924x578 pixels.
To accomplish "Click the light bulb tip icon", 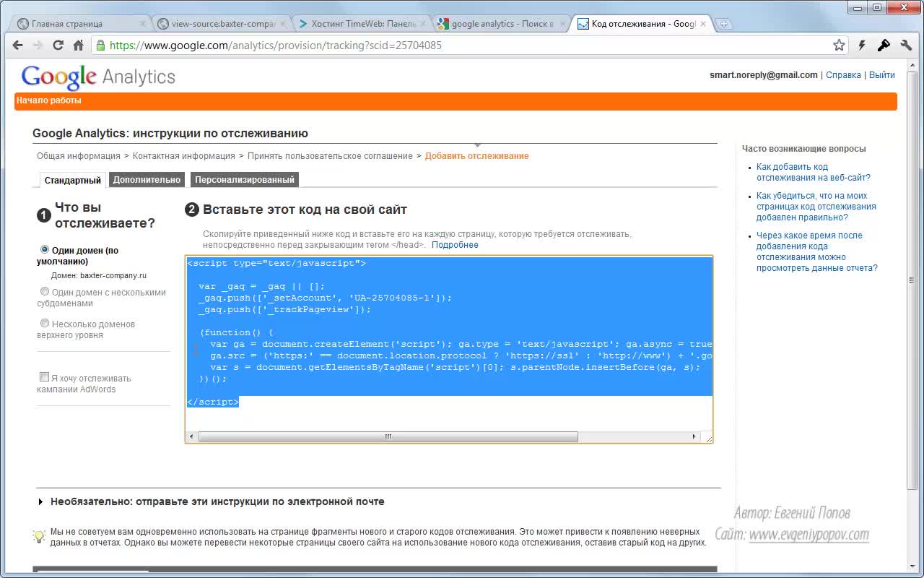I will click(40, 536).
